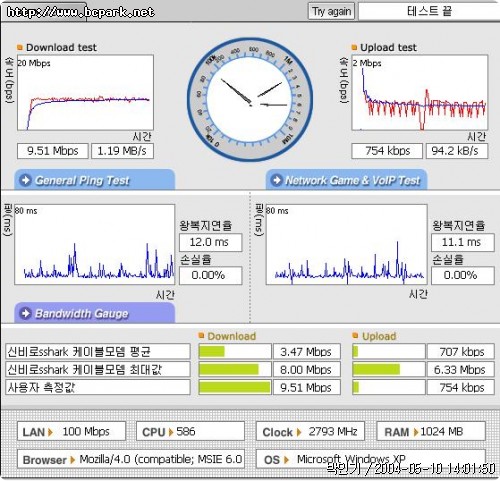
Task: Click the arrow icon on Bandwidth Gauge
Action: pos(26,313)
